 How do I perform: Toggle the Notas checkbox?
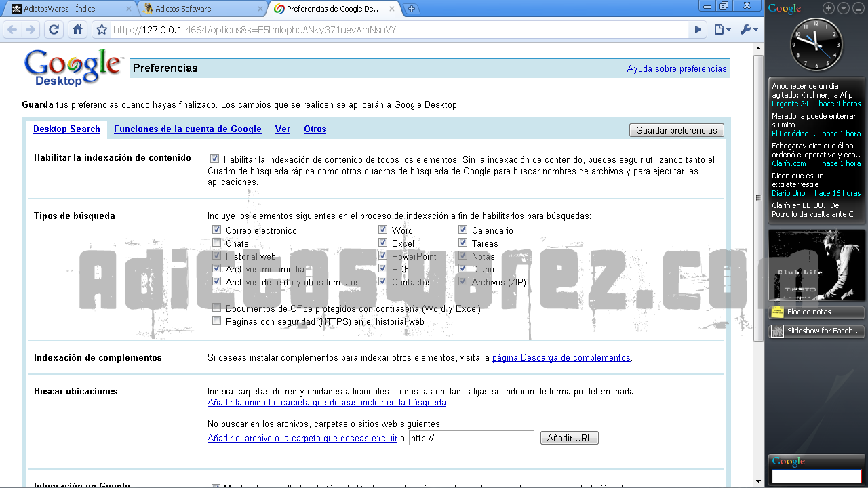(463, 256)
